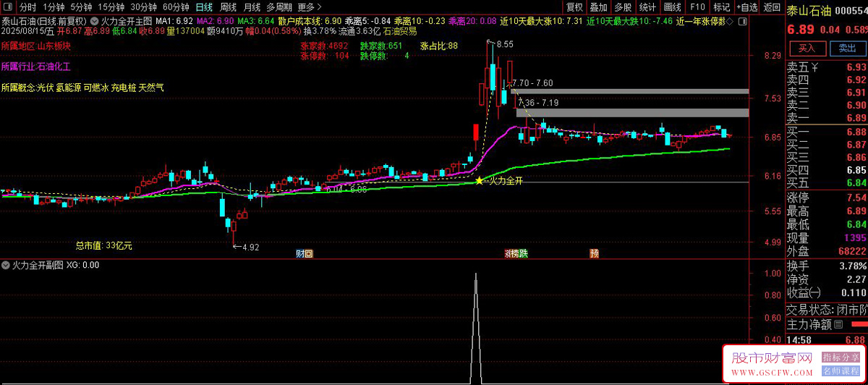
Task: Click the 散户成本线: 6.90 indicator value
Action: (309, 22)
